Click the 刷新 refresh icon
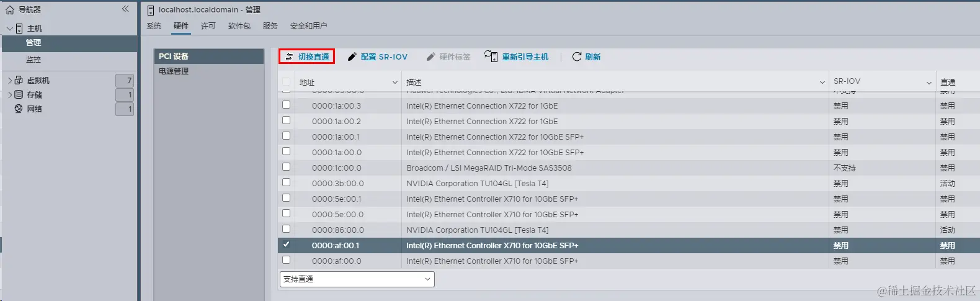980x301 pixels. [577, 56]
